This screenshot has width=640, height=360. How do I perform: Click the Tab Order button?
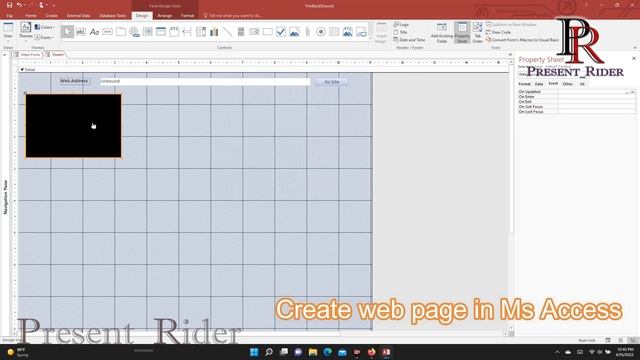click(477, 33)
